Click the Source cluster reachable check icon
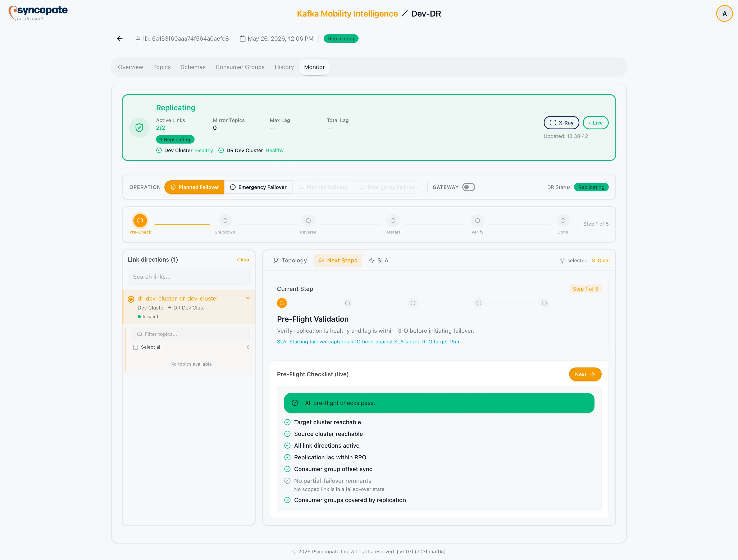The image size is (738, 560). pyautogui.click(x=287, y=434)
